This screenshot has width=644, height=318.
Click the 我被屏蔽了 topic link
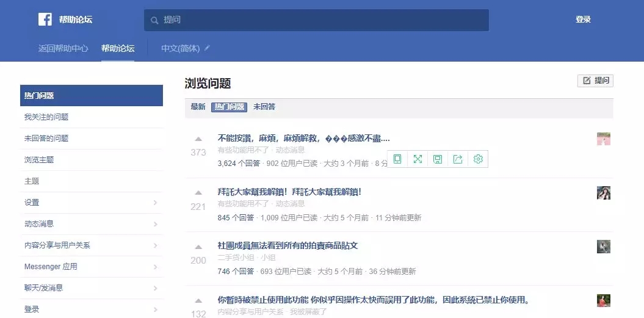click(x=308, y=311)
